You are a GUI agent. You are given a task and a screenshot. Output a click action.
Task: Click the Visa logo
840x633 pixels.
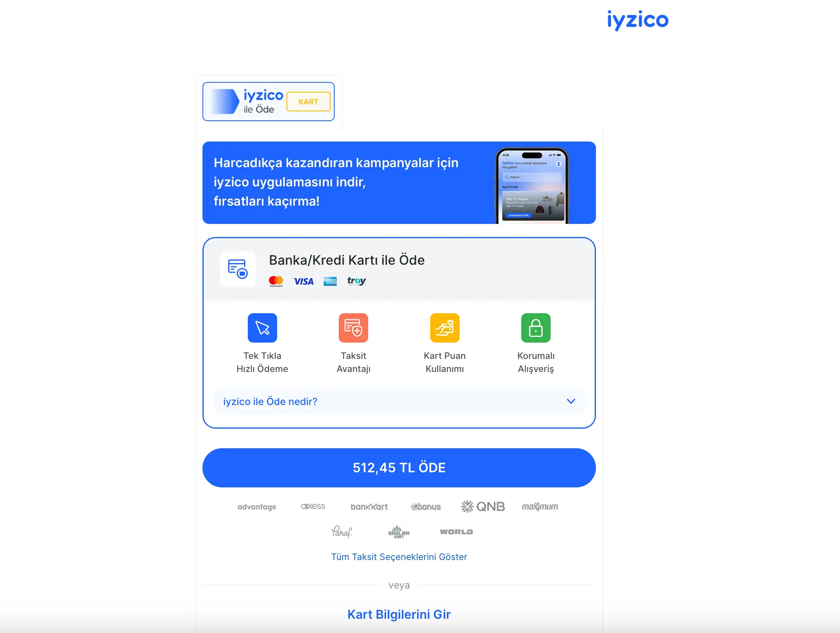click(303, 281)
